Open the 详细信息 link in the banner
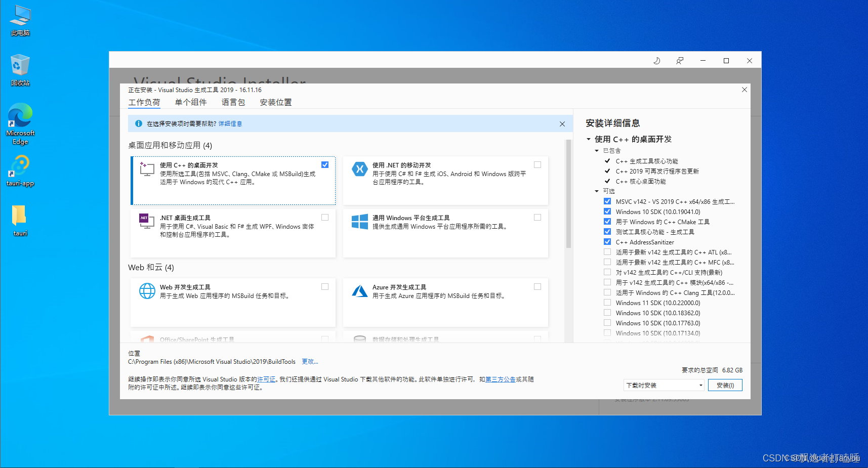 [231, 123]
